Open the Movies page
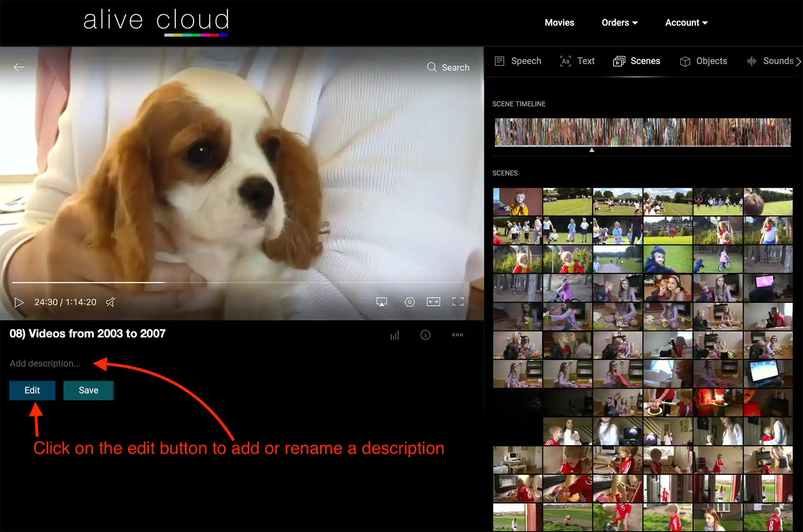 pyautogui.click(x=559, y=23)
